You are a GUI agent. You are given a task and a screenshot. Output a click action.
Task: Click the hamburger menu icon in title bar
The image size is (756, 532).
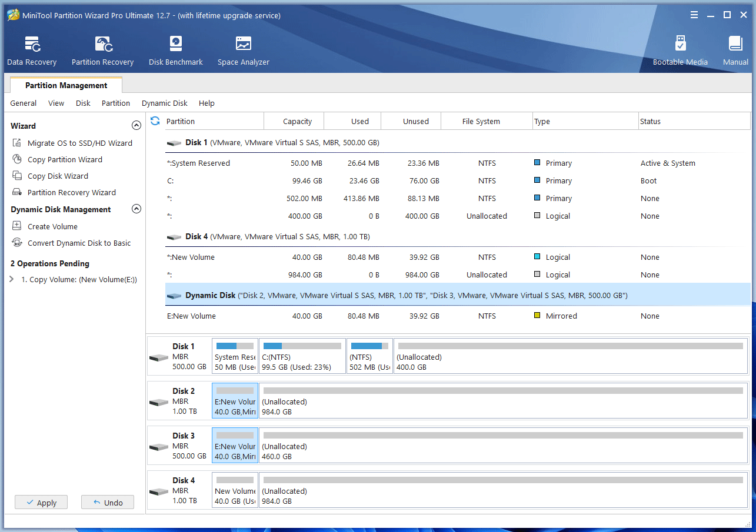(694, 15)
